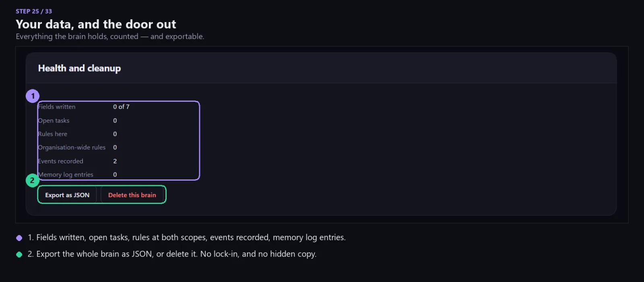This screenshot has height=282, width=644.
Task: Click the purple number 1 annotation badge
Action: (x=33, y=96)
